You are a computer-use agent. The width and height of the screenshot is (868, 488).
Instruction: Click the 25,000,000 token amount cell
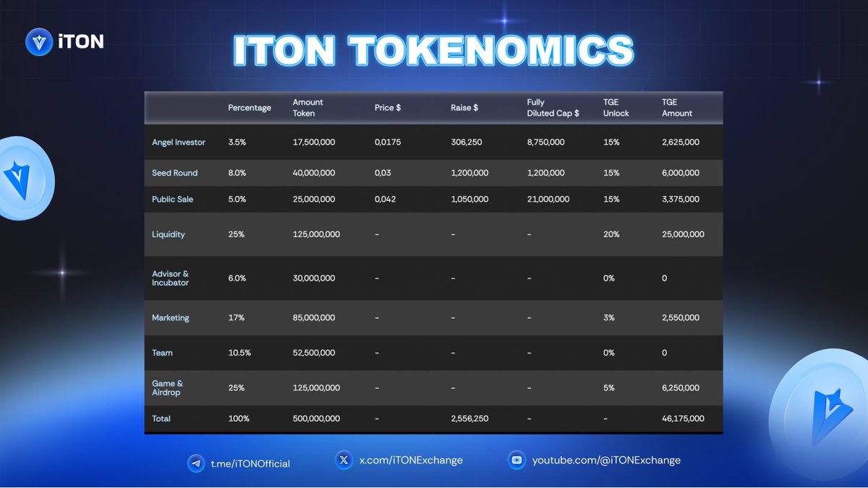[x=314, y=199]
